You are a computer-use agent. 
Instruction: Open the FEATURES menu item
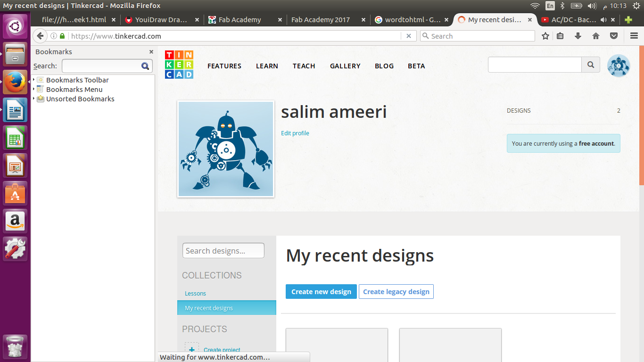pyautogui.click(x=224, y=66)
